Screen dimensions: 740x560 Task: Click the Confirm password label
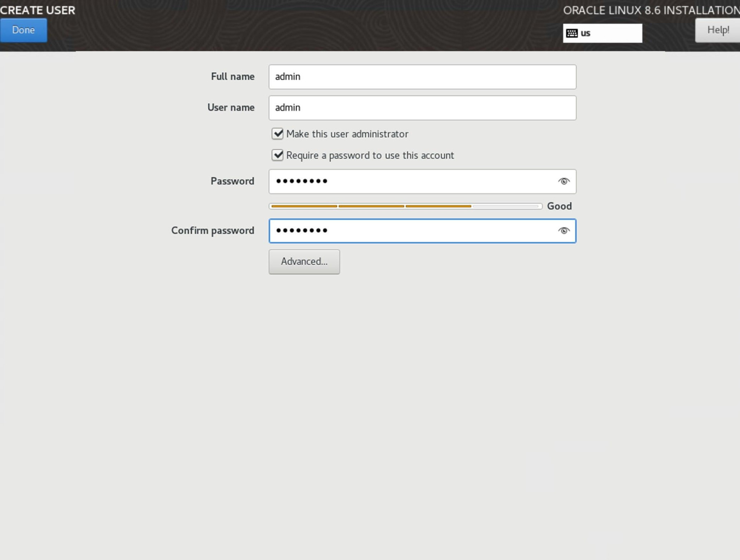click(213, 231)
